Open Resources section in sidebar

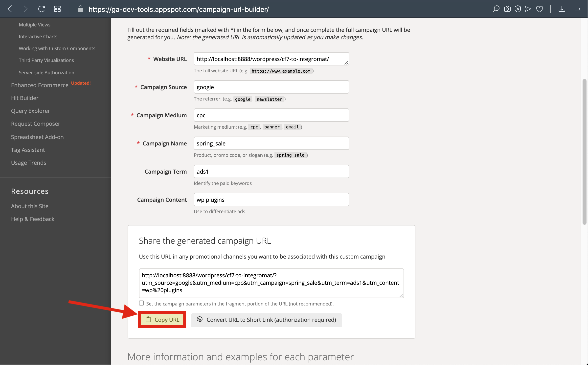(x=29, y=191)
